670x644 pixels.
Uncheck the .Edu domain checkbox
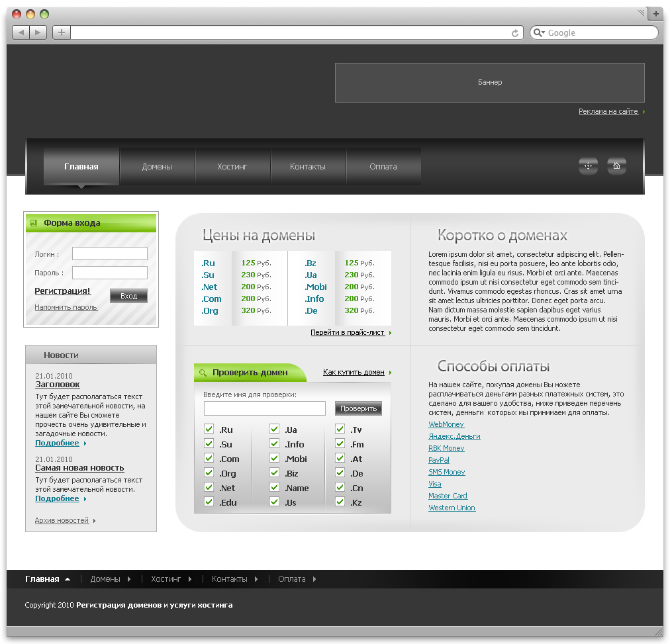209,501
